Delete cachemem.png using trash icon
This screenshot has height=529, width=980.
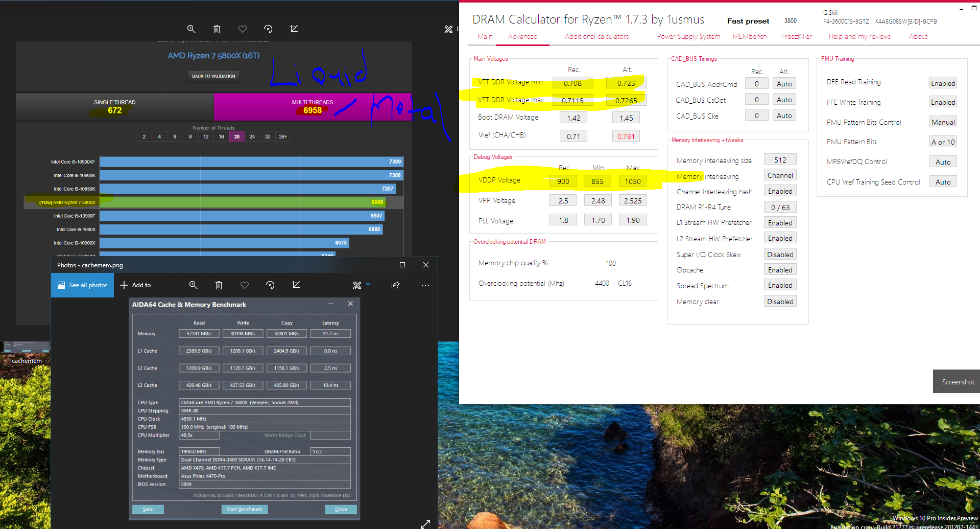[219, 285]
